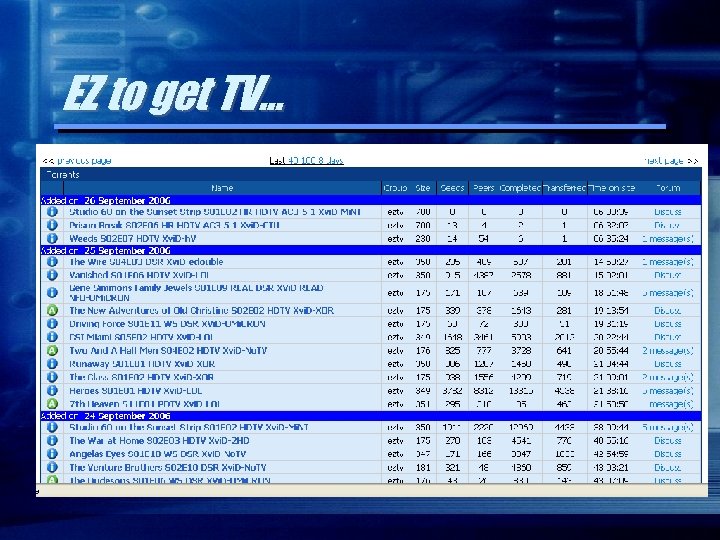Click info icon beside CSI Miami S05E02
This screenshot has height=540, width=720.
click(x=52, y=337)
